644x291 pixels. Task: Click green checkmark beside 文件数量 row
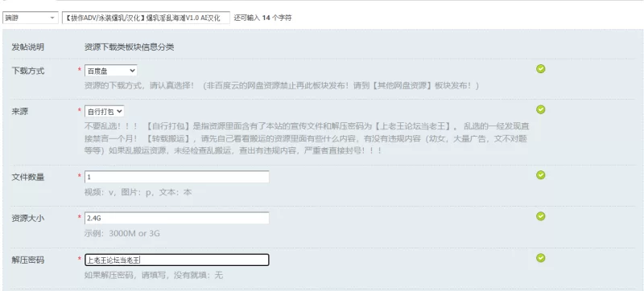(540, 175)
